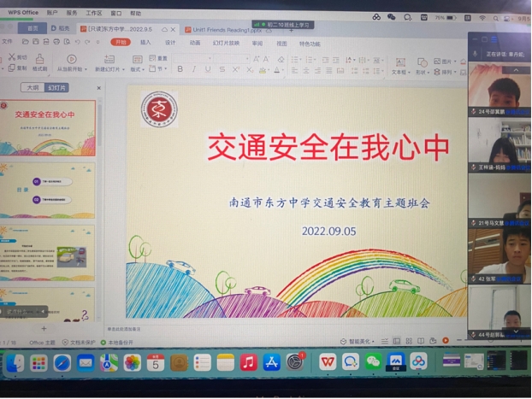Open Safari from the Dock
Screen dimensions: 532x399
[x=62, y=363]
